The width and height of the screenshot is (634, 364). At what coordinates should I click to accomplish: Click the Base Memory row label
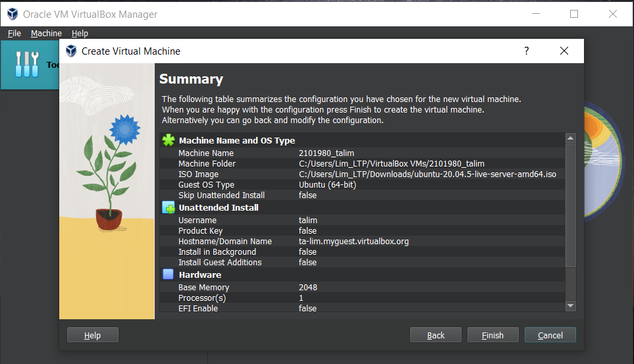tap(204, 287)
